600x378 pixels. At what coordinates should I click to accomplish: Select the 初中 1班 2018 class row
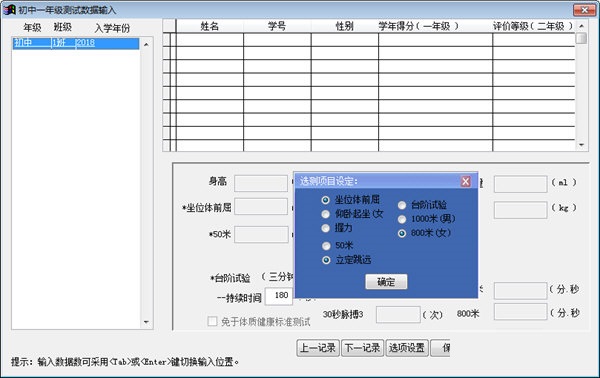pyautogui.click(x=76, y=43)
